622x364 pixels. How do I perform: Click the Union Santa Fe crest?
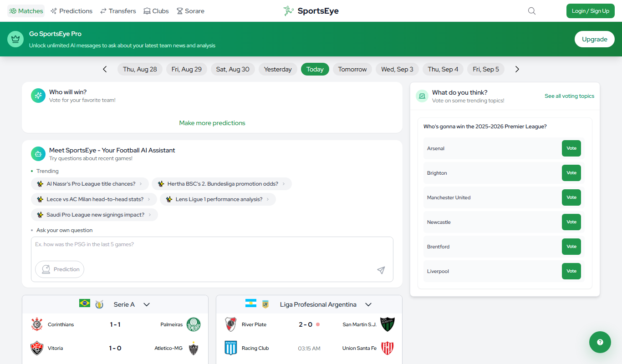(x=387, y=348)
